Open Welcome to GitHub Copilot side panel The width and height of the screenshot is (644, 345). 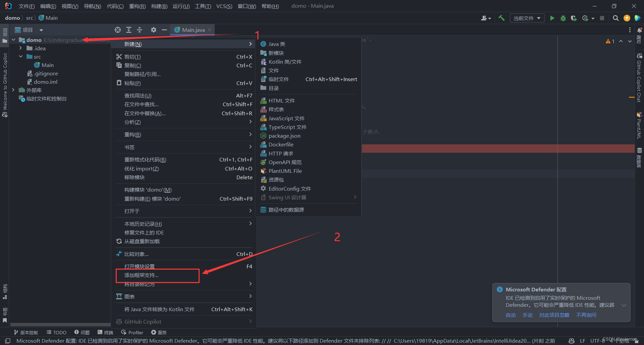[5, 85]
